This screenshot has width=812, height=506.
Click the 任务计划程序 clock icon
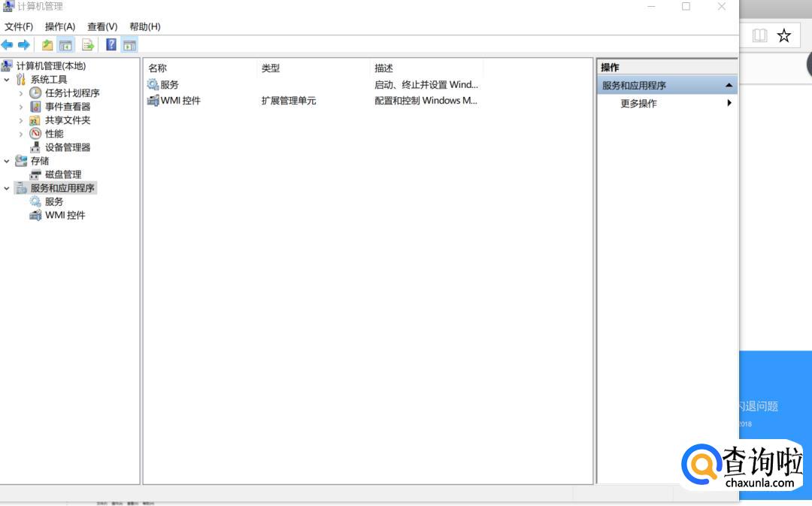35,92
